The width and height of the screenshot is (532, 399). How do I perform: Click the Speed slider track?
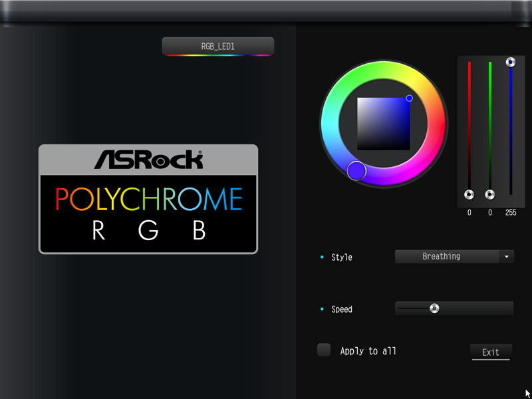click(x=454, y=309)
